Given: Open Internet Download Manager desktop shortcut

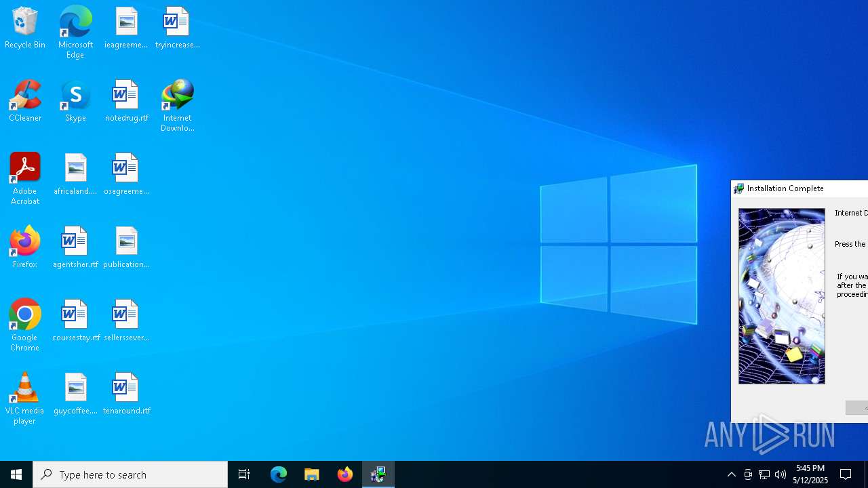Looking at the screenshot, I should [177, 106].
